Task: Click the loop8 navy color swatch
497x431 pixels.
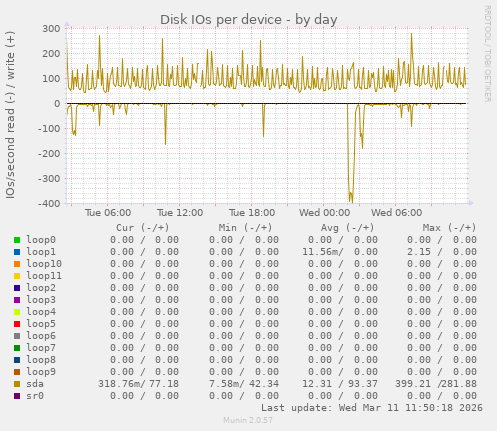Action: (17, 360)
